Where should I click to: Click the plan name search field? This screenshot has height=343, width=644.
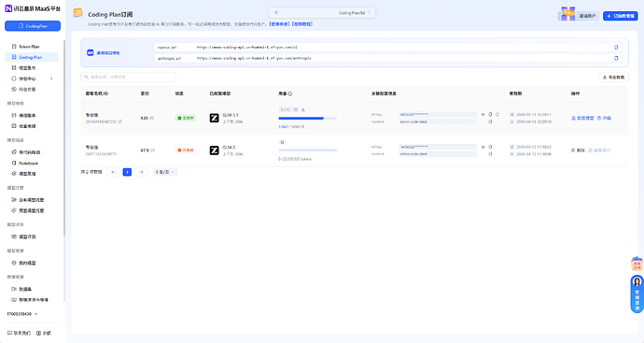[128, 77]
